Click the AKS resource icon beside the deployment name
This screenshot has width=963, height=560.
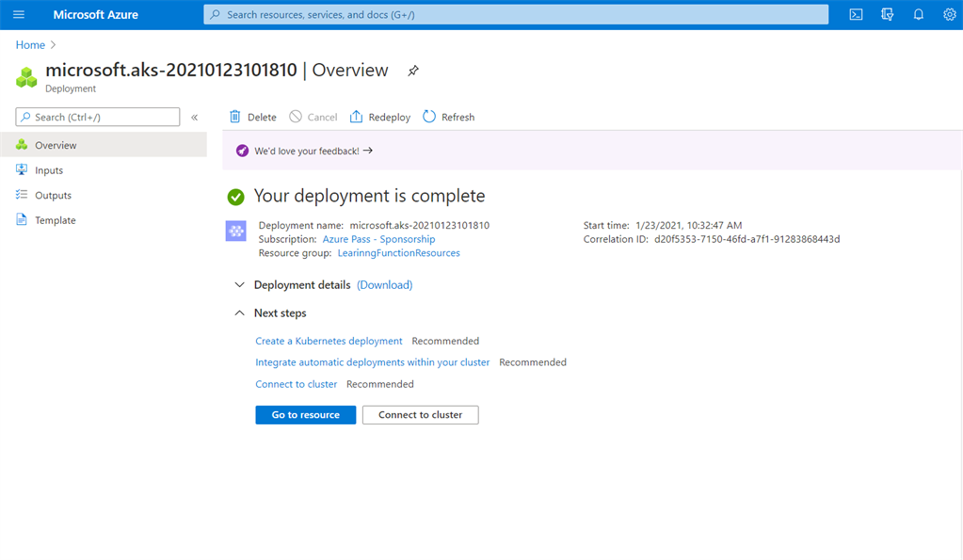point(236,231)
